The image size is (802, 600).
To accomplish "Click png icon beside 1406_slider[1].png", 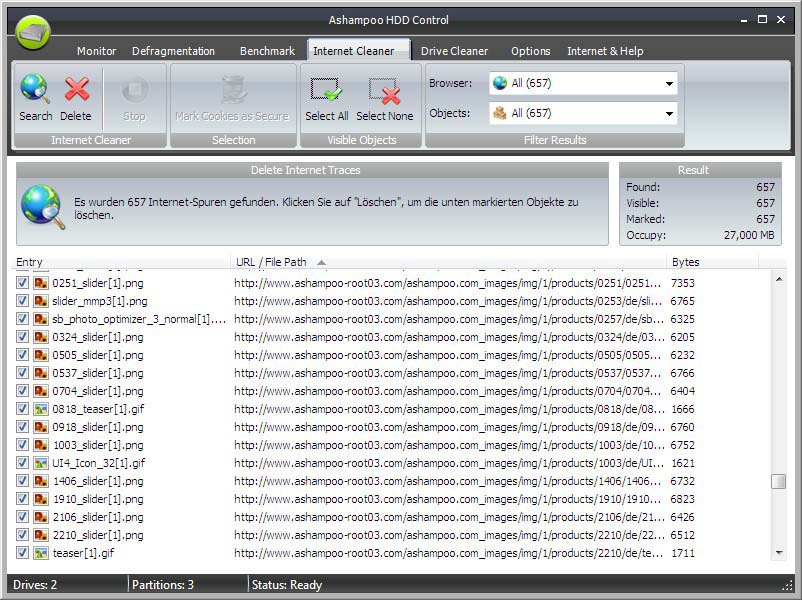I will (41, 481).
